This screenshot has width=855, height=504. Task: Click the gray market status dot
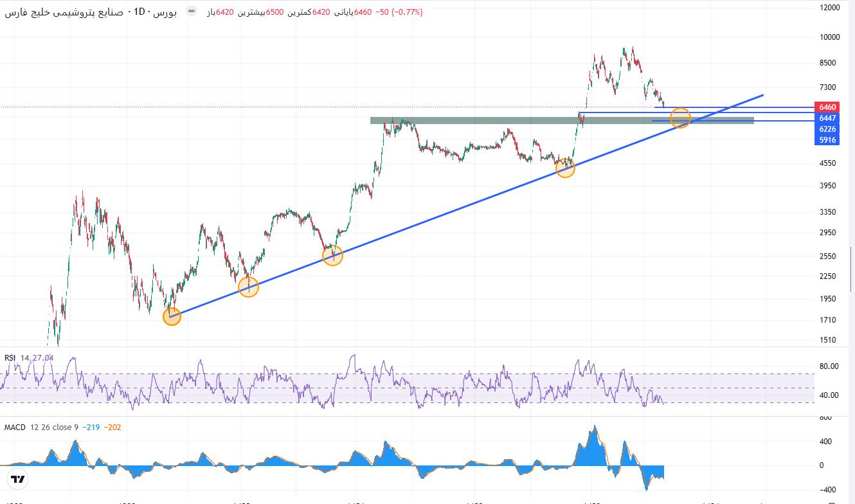tap(192, 12)
